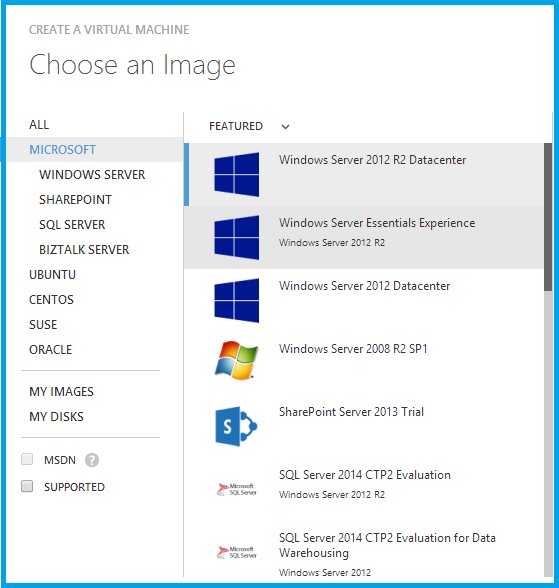Choose Windows Server 2012 R2 Datacenter title
559x588 pixels.
tap(372, 160)
